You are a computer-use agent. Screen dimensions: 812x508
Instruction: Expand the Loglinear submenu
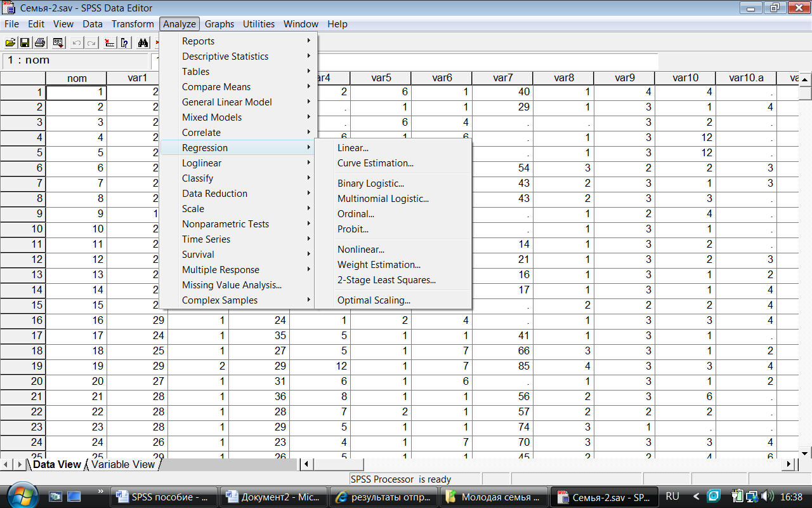click(x=238, y=163)
